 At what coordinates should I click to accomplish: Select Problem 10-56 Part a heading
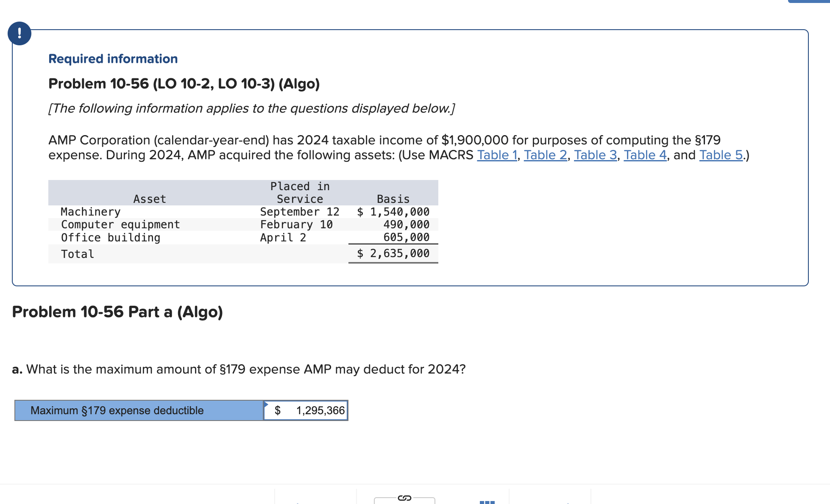[x=117, y=312]
